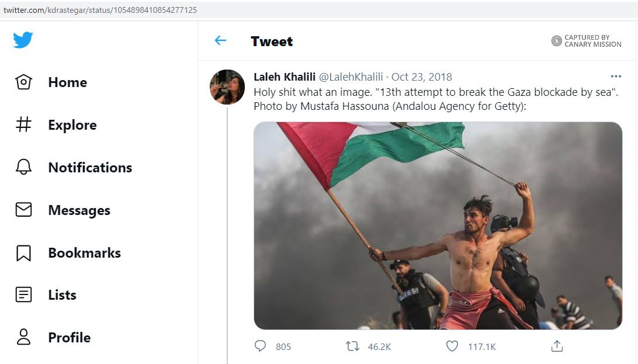Click Laleh Khalili's profile avatar
This screenshot has height=364, width=638.
[227, 87]
